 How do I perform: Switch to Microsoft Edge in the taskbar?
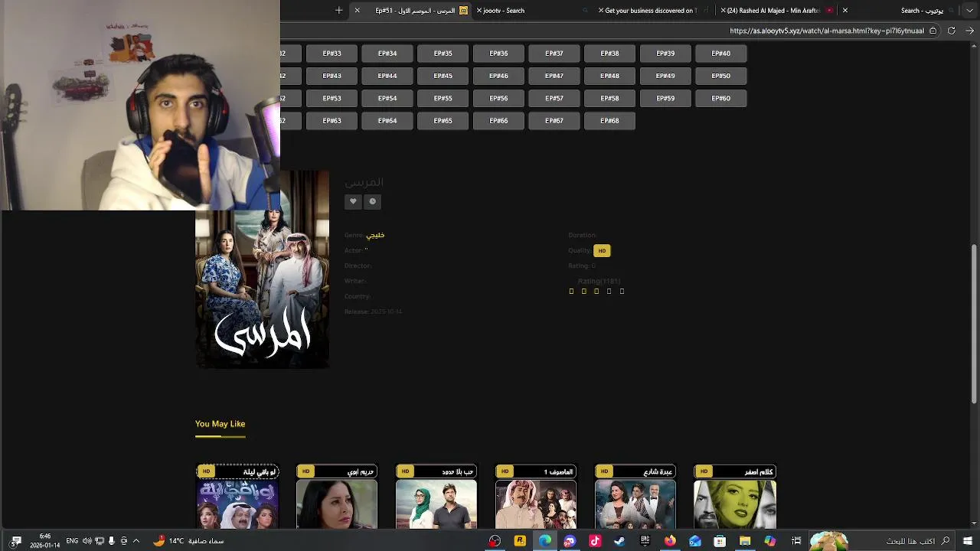[x=544, y=541]
